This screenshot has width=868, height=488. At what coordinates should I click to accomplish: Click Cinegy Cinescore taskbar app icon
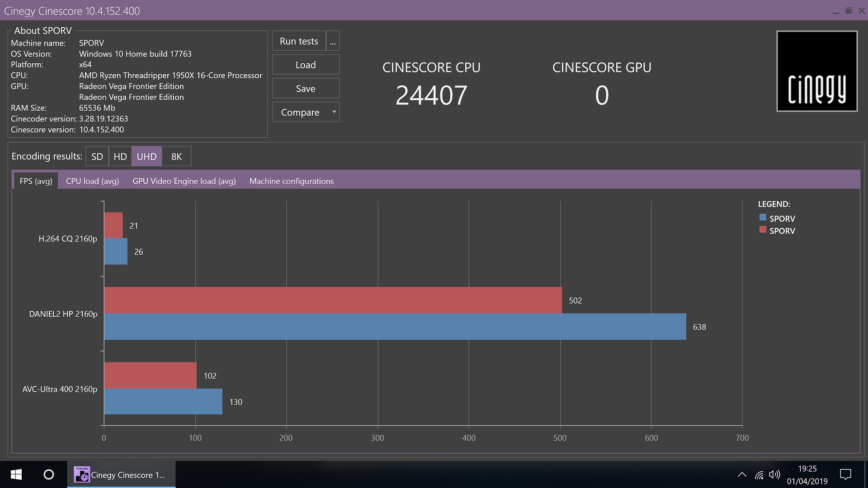pos(121,474)
